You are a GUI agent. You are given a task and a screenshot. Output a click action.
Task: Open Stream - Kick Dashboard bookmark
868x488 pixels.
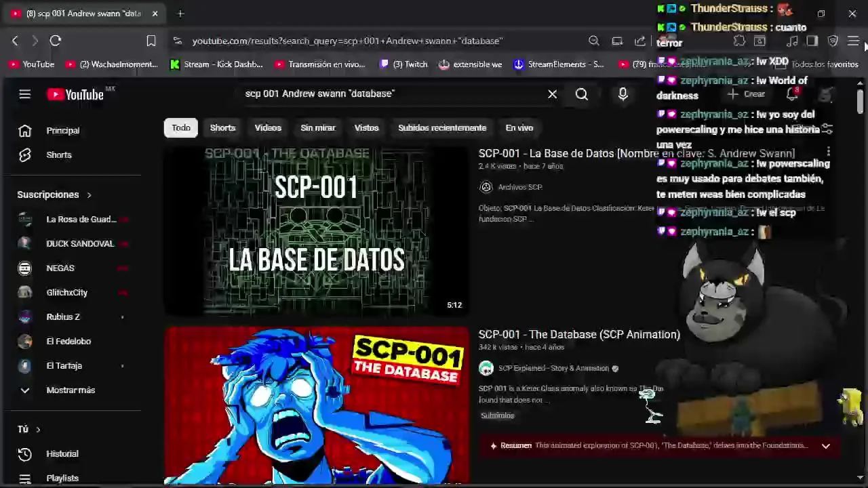point(217,64)
